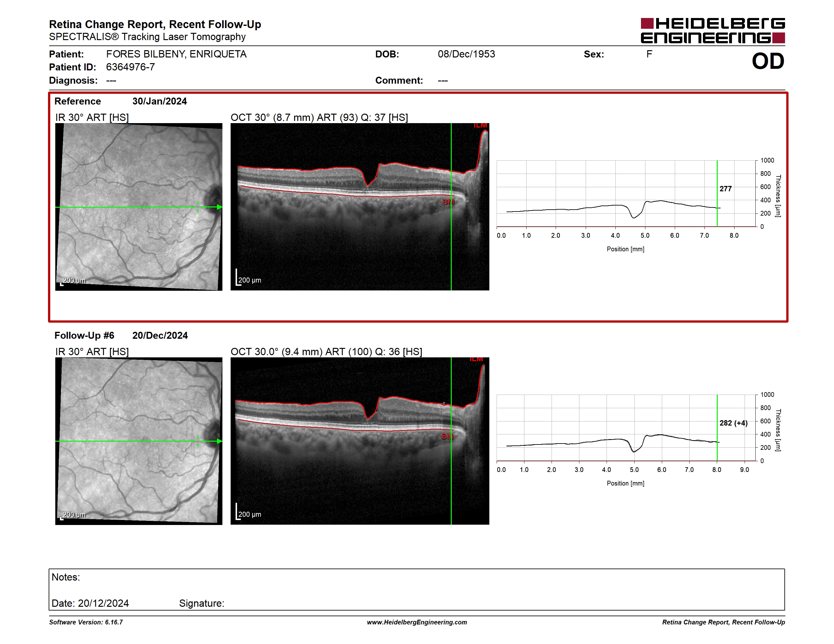Click the thickness value 282 (+4) in Follow-Up graph
834x644 pixels.
click(x=734, y=423)
